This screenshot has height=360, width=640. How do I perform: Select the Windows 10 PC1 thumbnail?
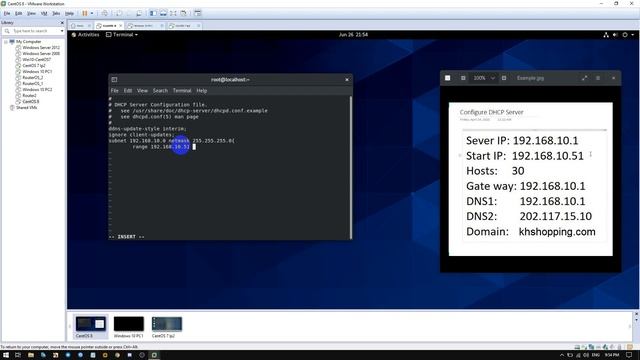pyautogui.click(x=129, y=327)
